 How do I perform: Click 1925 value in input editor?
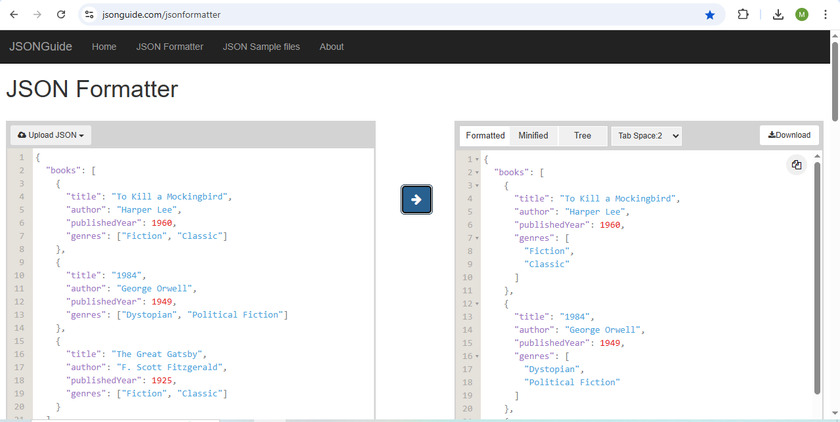[162, 380]
